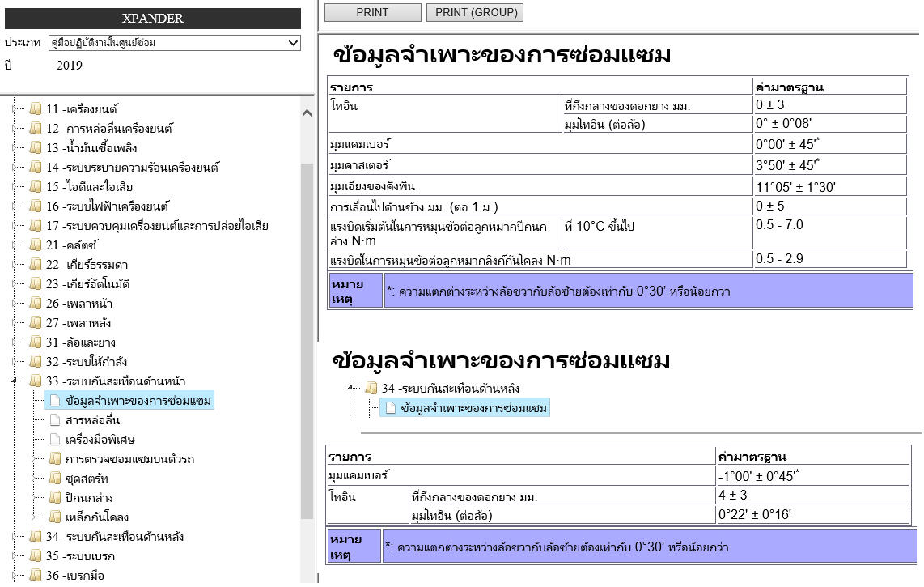The width and height of the screenshot is (924, 587).
Task: Expand the 11 -เครื่องยนต์ tree node
Action: pos(14,108)
